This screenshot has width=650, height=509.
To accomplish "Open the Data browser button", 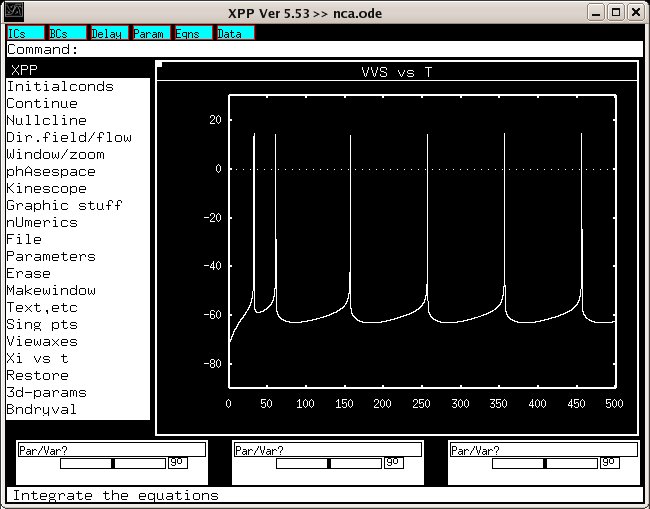I will pos(234,33).
